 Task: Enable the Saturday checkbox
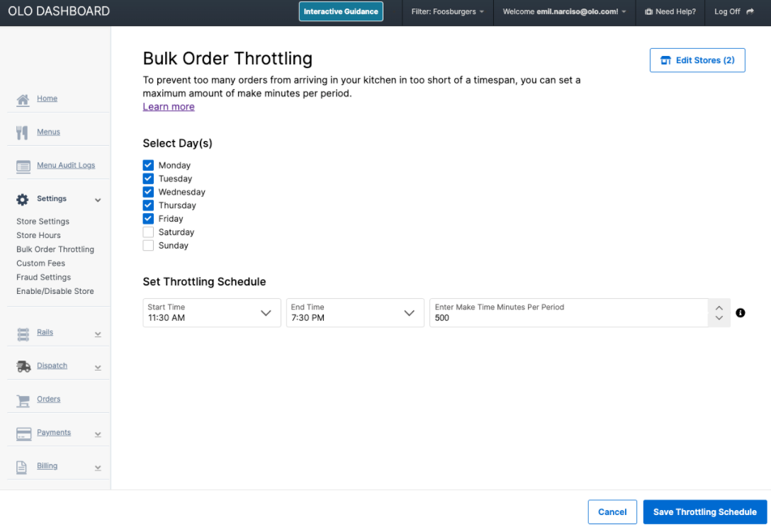point(148,232)
